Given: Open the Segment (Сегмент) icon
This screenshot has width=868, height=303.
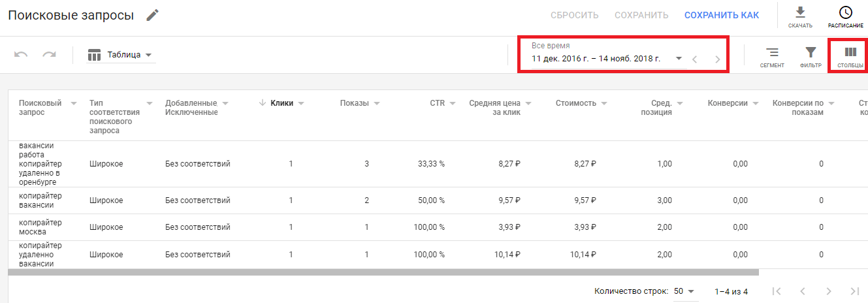Looking at the screenshot, I should tap(772, 52).
